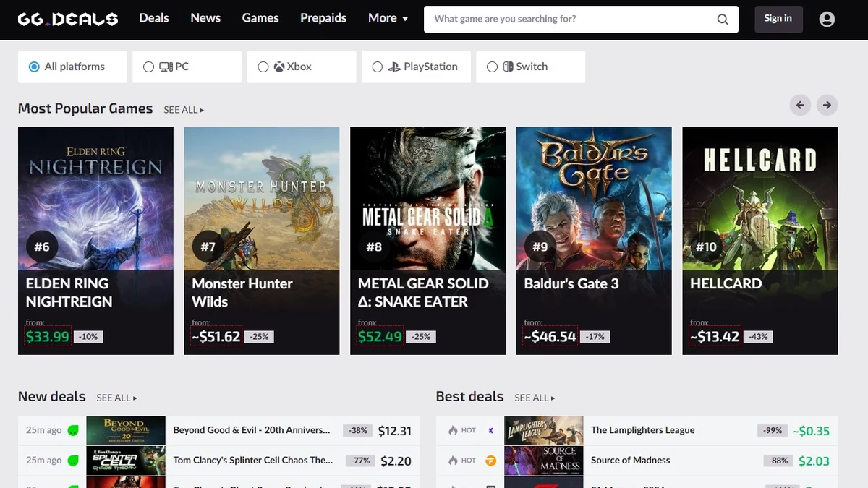Click "The Lamplighters League" deal title
Viewport: 868px width, 488px height.
[x=643, y=430]
